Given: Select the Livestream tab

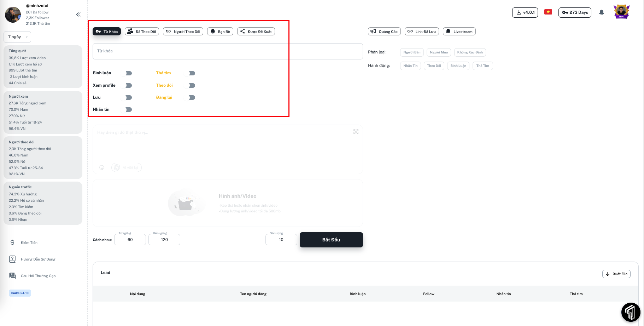Looking at the screenshot, I should (x=459, y=32).
